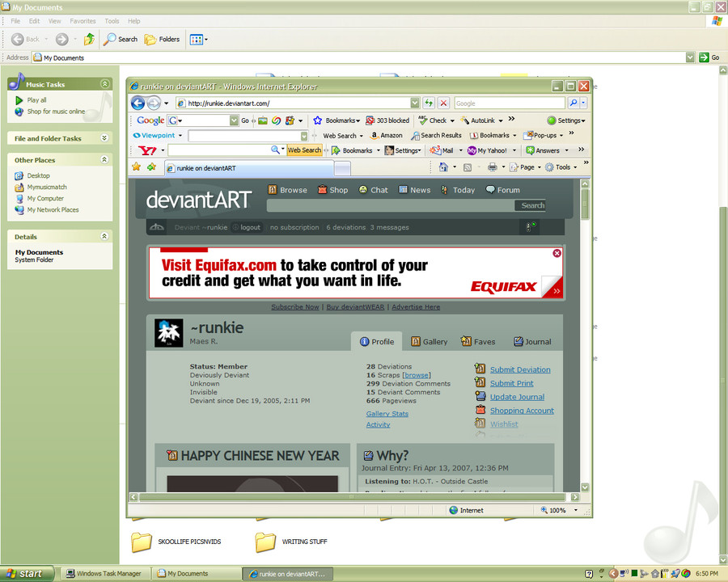Click the Start button
The height and width of the screenshot is (582, 728).
point(27,574)
